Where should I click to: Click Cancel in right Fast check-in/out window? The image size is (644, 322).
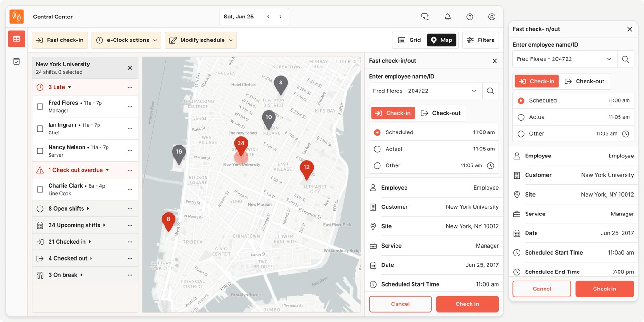(542, 289)
